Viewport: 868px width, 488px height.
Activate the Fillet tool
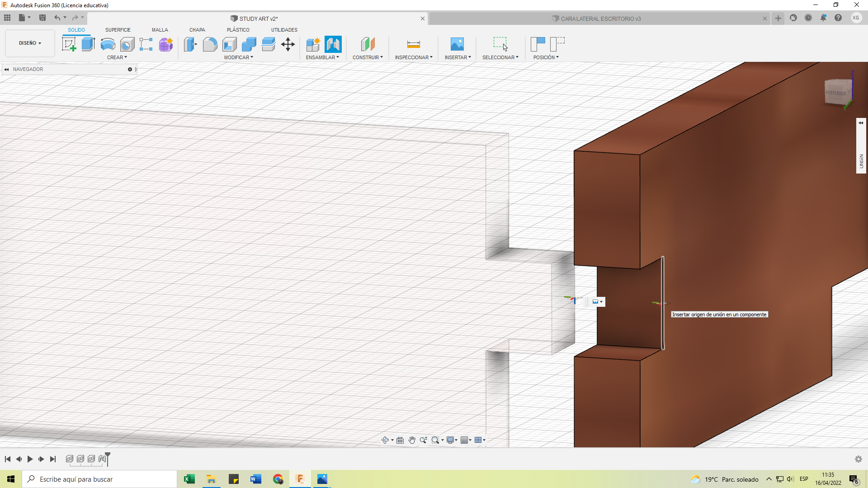point(210,44)
